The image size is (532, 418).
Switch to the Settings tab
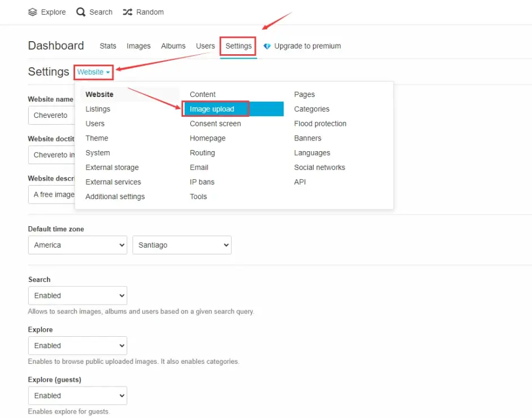click(x=238, y=46)
